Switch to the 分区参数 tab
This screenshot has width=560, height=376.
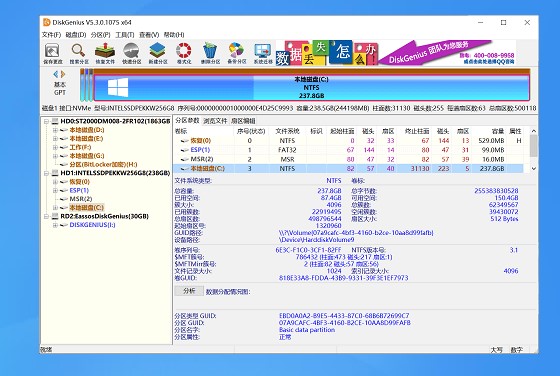coord(188,121)
